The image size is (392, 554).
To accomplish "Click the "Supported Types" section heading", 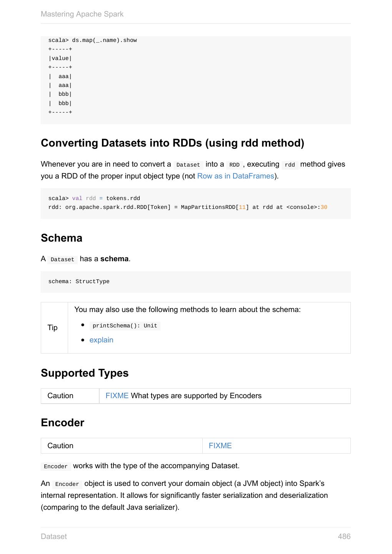I will [x=85, y=373].
